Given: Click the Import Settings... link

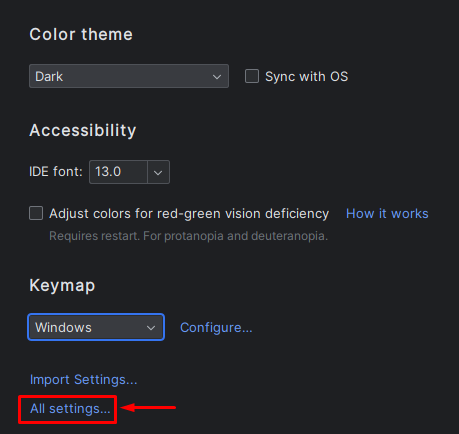Looking at the screenshot, I should pos(84,380).
